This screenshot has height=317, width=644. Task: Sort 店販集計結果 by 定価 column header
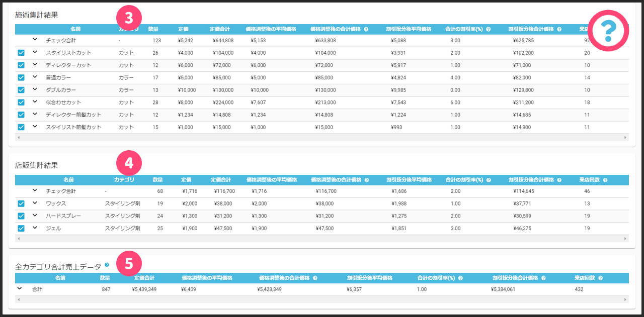coord(187,180)
